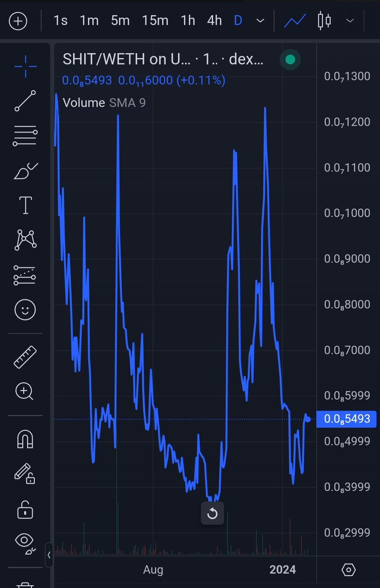Click the Aug date label on the time axis
The width and height of the screenshot is (380, 588).
coord(153,570)
